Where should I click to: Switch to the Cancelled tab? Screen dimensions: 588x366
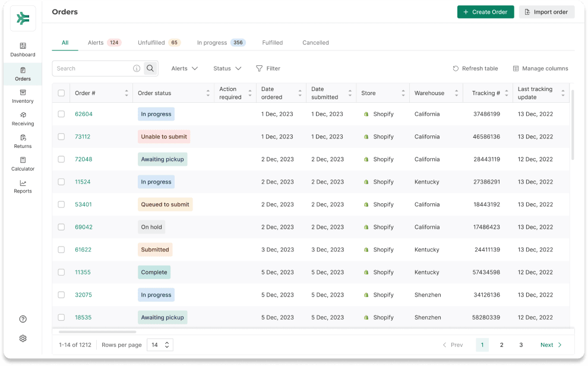point(315,43)
